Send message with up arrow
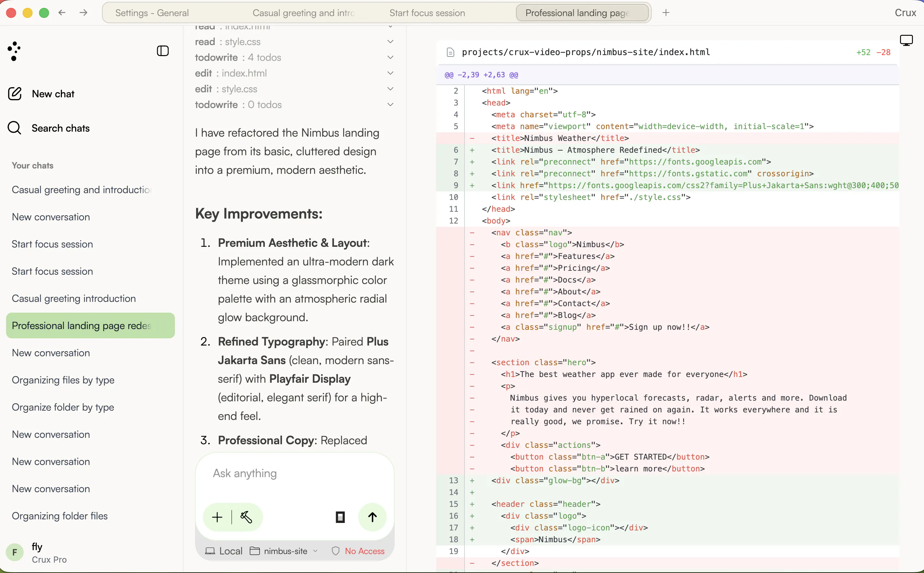The height and width of the screenshot is (573, 924). pos(372,517)
